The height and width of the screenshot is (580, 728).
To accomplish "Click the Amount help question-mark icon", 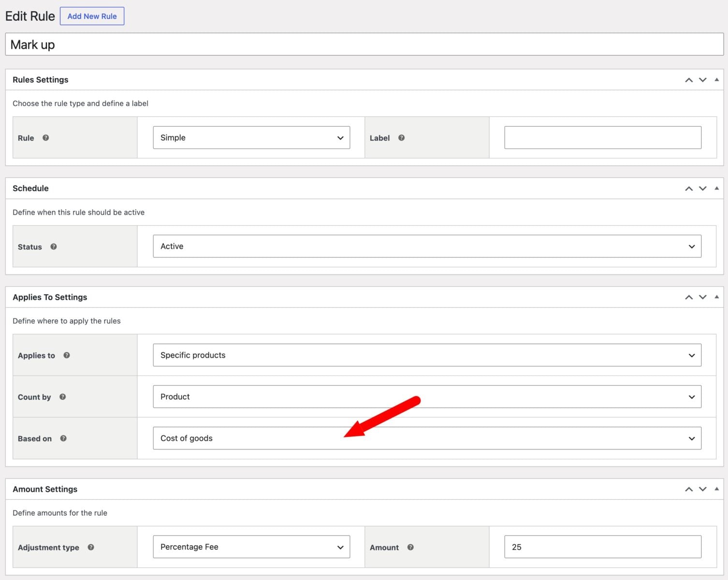I will click(x=410, y=547).
